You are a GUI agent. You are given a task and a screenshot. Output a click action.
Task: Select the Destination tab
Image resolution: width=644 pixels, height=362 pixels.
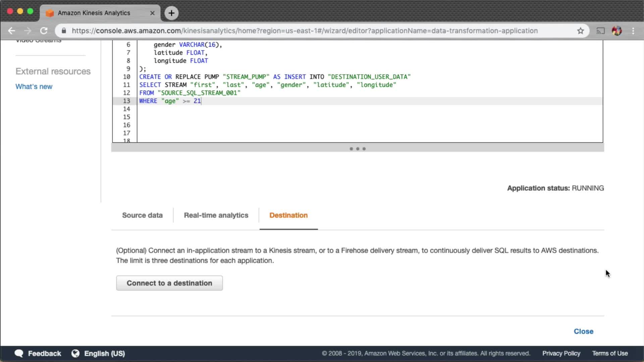click(288, 215)
